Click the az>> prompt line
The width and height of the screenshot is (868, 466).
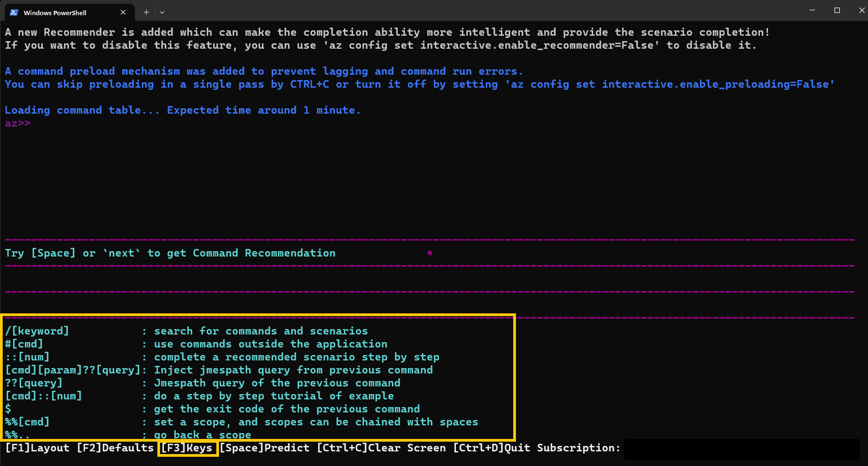tap(18, 123)
